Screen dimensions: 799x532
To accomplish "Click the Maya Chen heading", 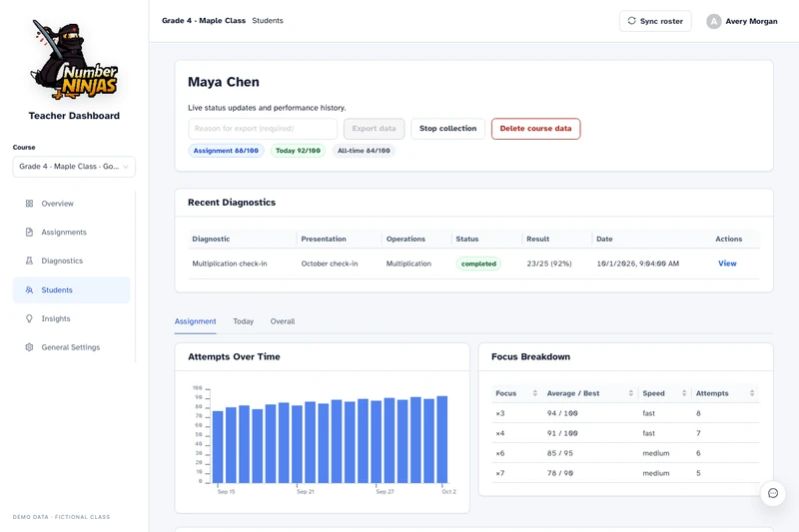I will pyautogui.click(x=224, y=82).
